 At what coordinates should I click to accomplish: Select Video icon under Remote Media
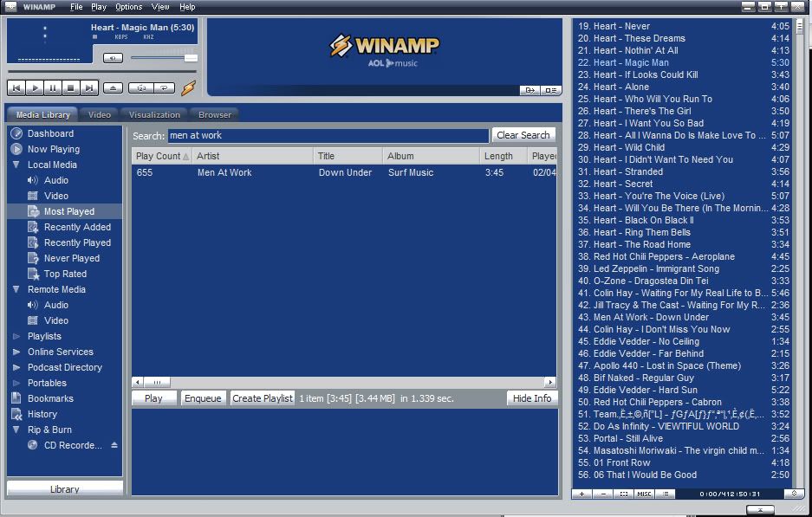[33, 320]
